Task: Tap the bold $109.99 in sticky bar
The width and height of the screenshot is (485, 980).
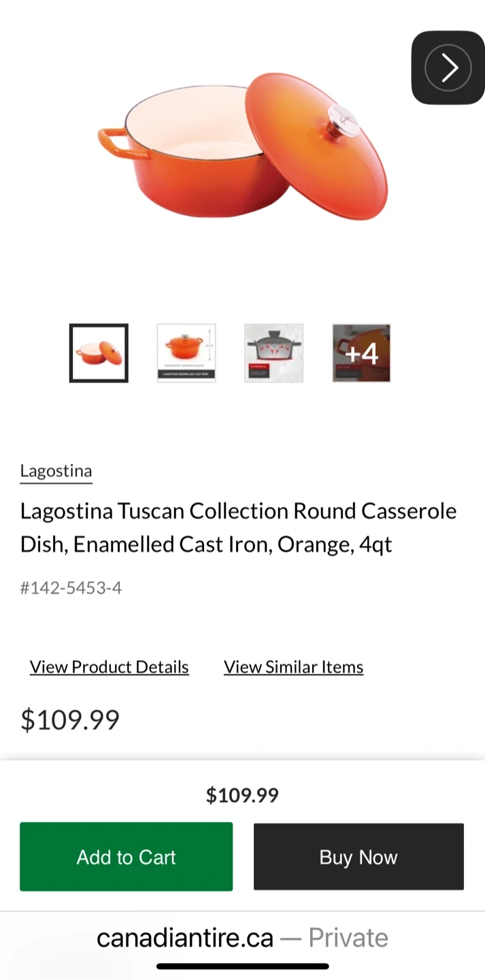Action: 242,795
